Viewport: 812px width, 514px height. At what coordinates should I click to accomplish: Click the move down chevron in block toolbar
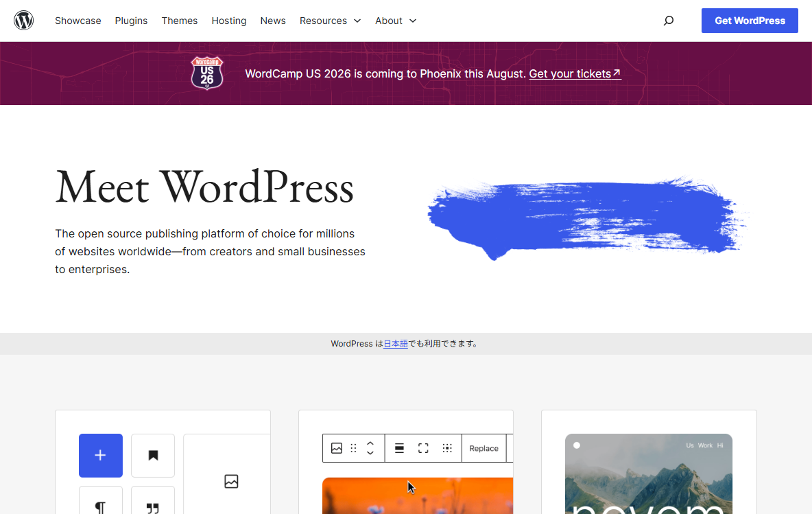coord(370,453)
